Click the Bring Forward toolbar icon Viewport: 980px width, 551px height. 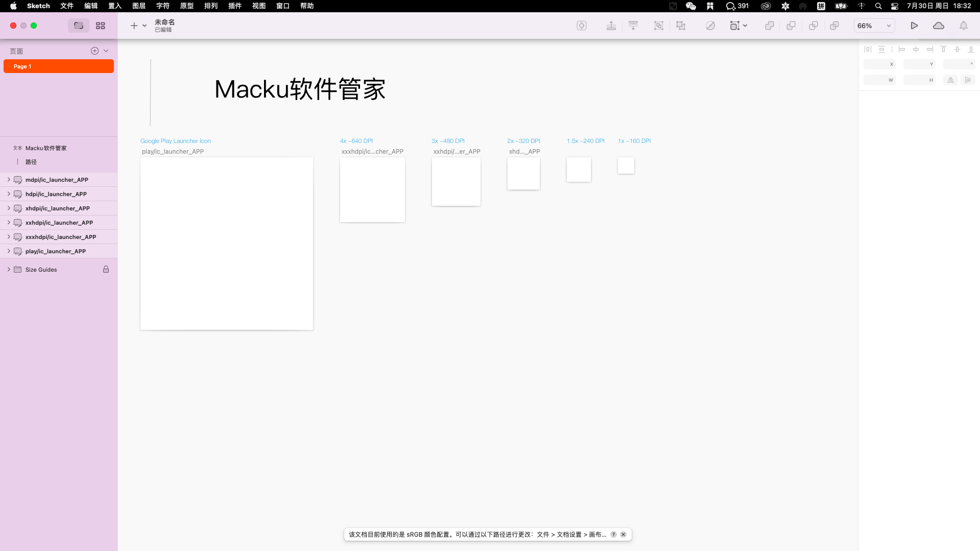click(x=611, y=26)
